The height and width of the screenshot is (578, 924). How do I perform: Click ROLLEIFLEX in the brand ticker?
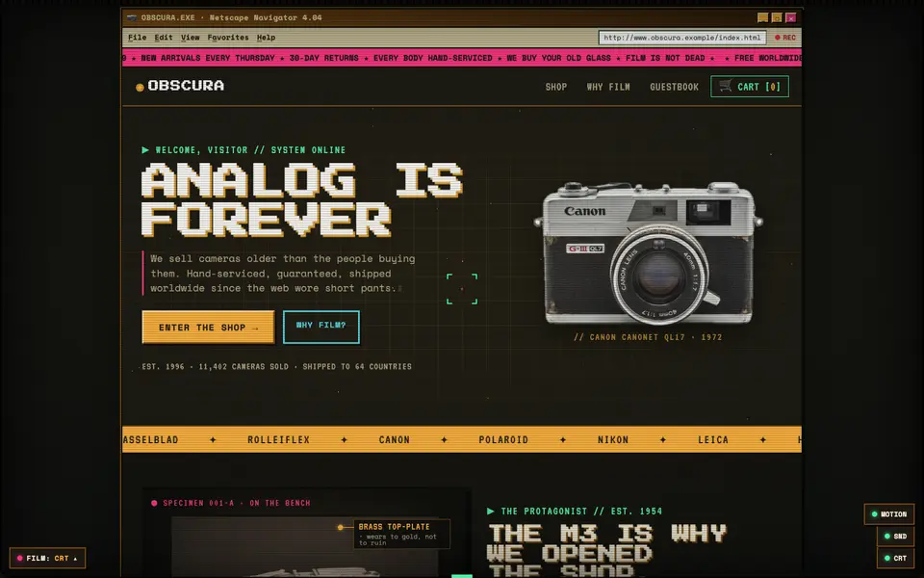(278, 440)
